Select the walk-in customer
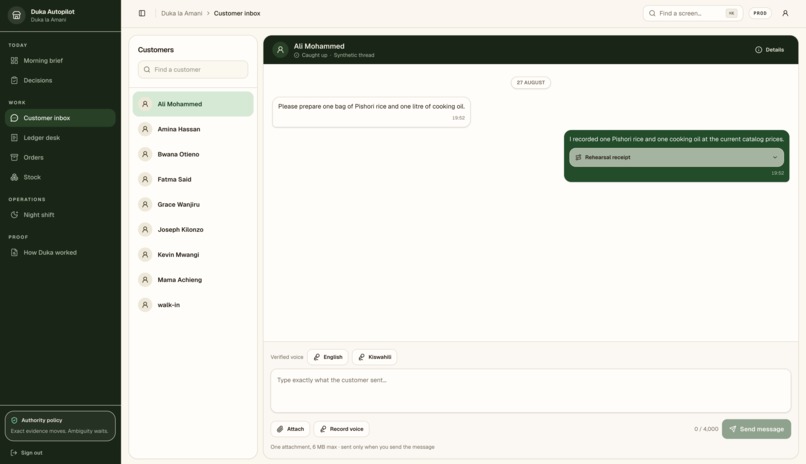Screen dimensions: 806x464 tap(193, 305)
